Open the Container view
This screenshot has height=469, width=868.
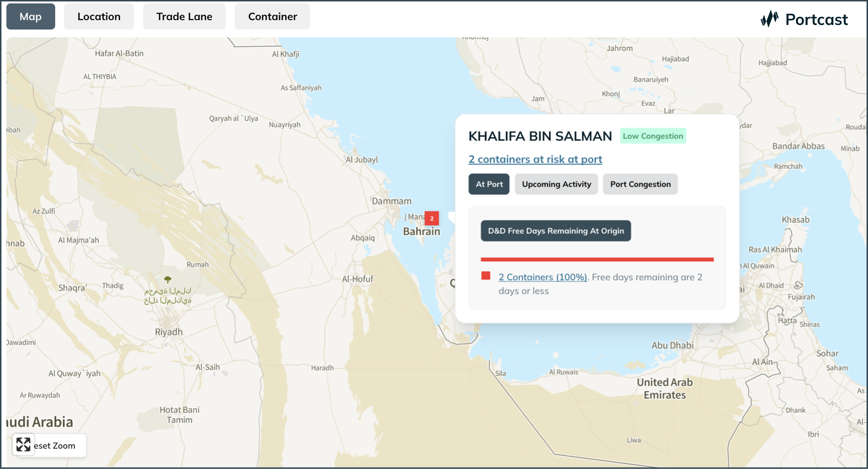272,16
